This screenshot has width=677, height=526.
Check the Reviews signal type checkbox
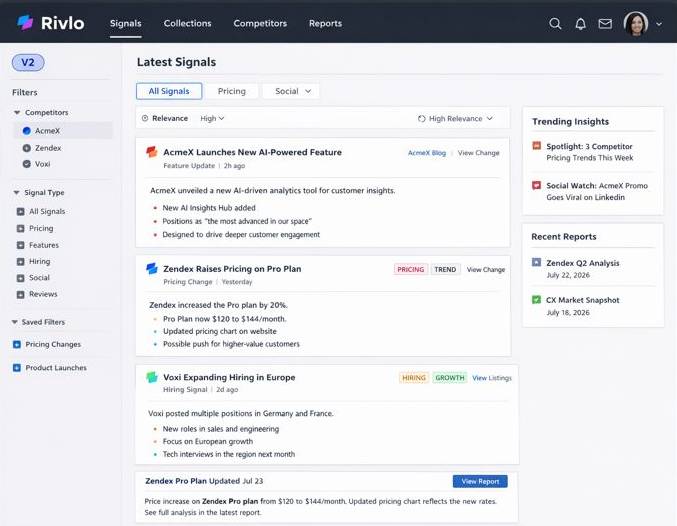coord(20,295)
